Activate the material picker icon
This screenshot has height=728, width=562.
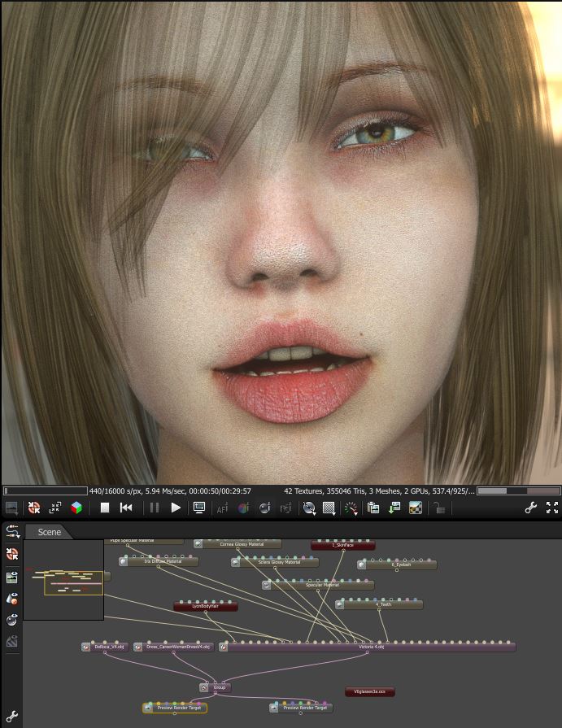[x=264, y=508]
